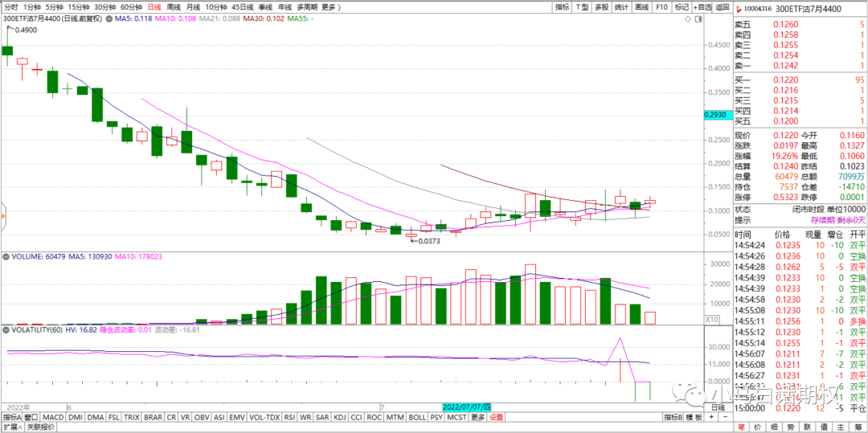This screenshot has height=433, width=868.
Task: Select the MACD indicator tab
Action: [x=52, y=417]
